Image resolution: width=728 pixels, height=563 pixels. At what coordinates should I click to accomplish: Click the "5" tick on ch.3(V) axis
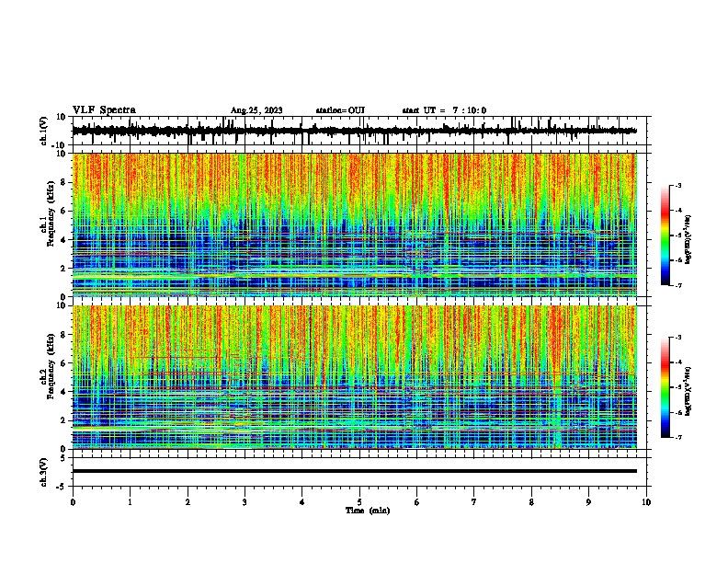point(63,458)
